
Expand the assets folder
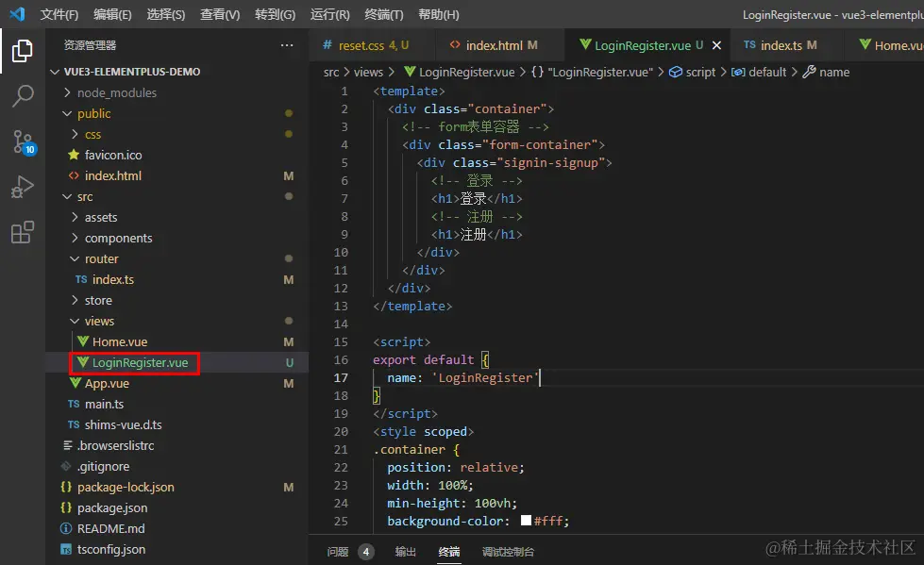tap(75, 217)
